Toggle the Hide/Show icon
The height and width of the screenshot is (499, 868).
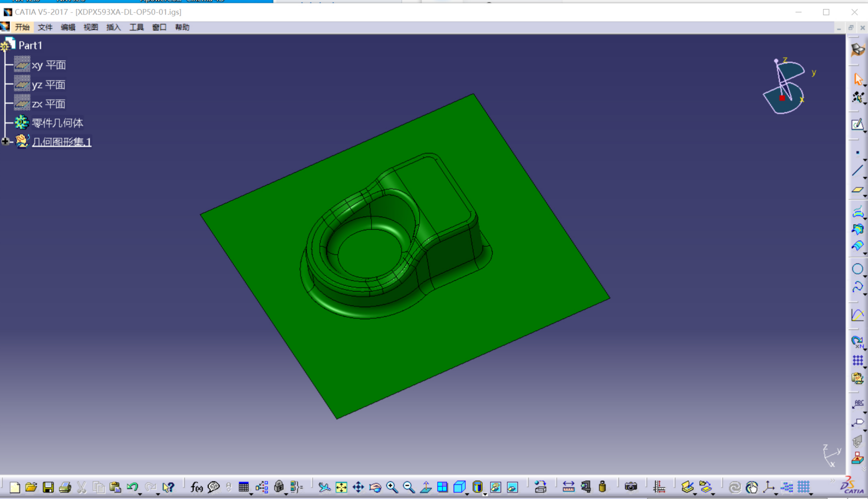(x=495, y=487)
